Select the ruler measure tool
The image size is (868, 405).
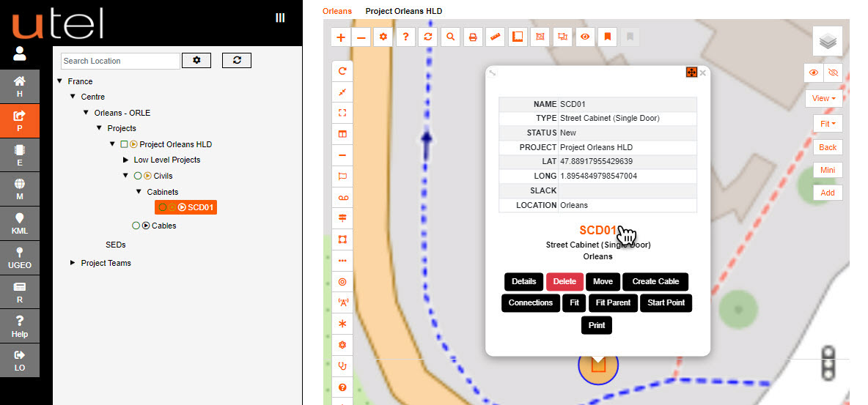point(496,37)
